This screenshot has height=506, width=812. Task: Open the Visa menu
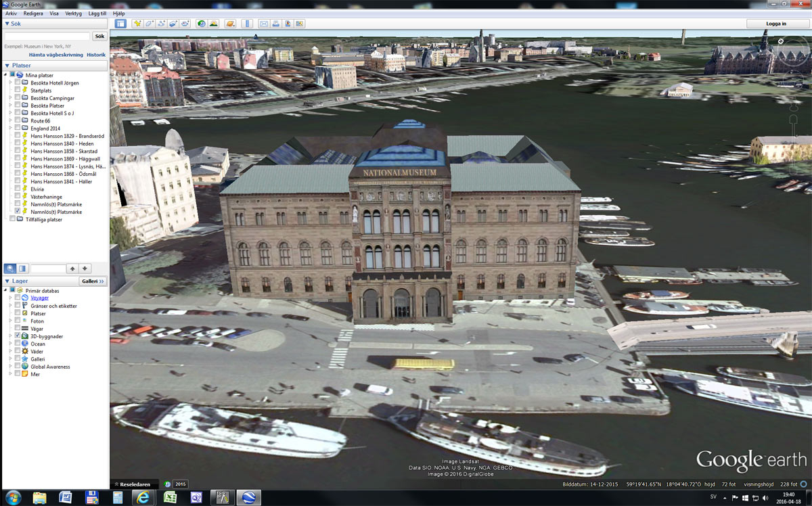coord(54,14)
